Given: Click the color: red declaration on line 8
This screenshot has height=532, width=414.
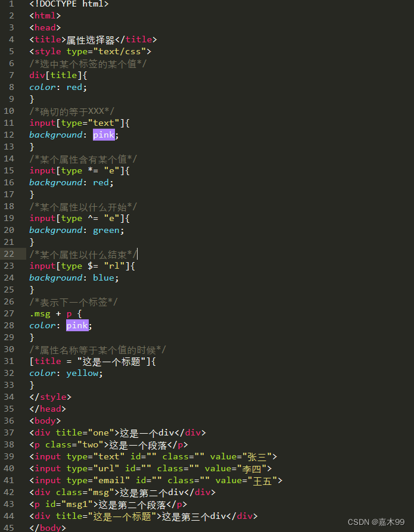Looking at the screenshot, I should click(x=58, y=87).
